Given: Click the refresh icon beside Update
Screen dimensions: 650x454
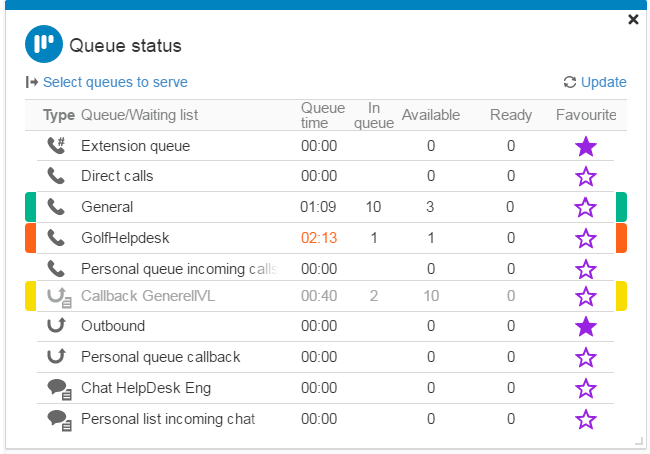Looking at the screenshot, I should (x=570, y=82).
